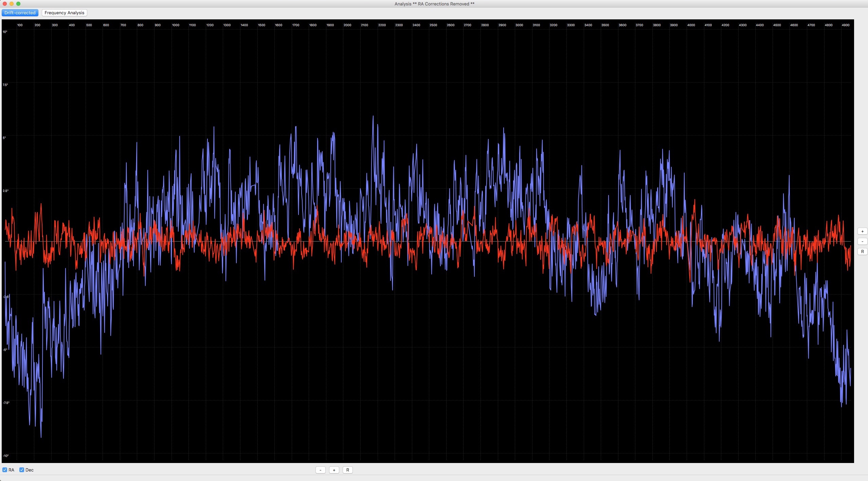Click the 4900 label on the time axis

(x=845, y=25)
